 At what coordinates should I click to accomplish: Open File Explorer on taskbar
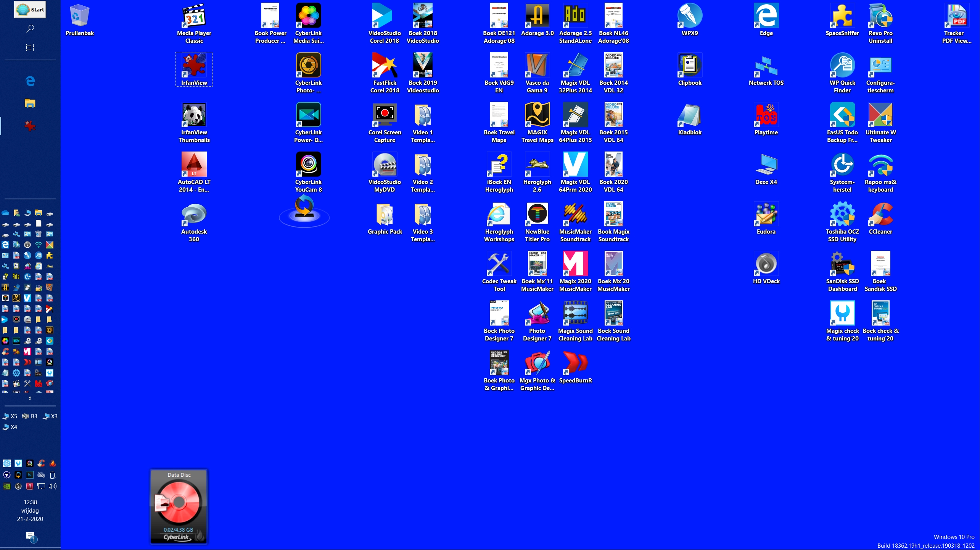tap(30, 103)
